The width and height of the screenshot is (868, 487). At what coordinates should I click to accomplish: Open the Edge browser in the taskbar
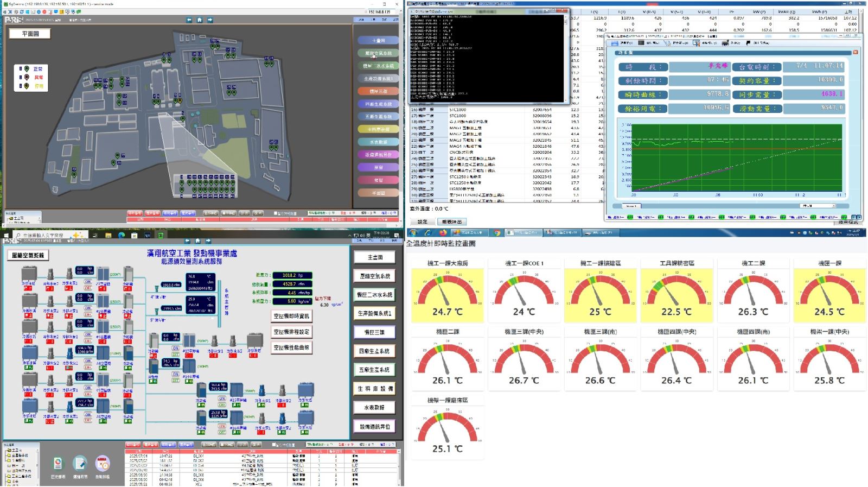[x=122, y=235]
